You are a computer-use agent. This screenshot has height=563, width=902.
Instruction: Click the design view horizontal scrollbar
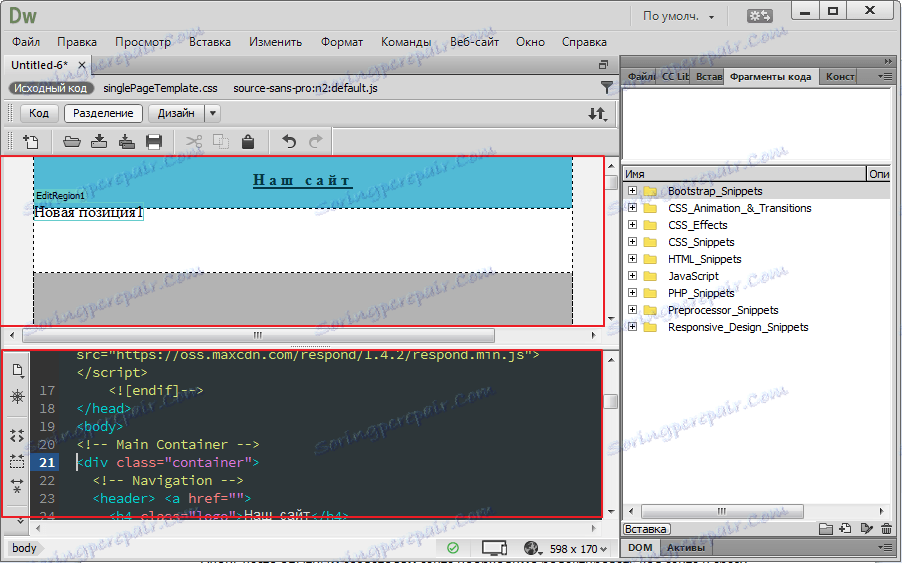click(x=258, y=335)
